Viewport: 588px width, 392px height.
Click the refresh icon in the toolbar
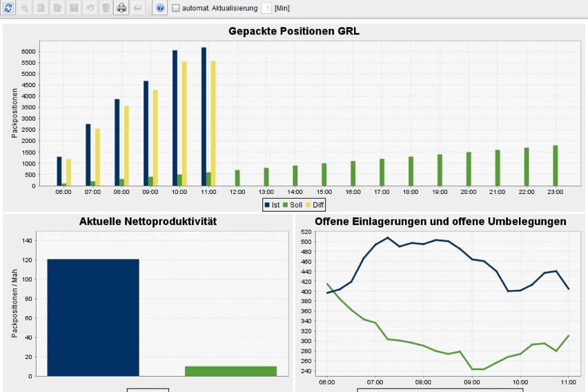(x=8, y=8)
